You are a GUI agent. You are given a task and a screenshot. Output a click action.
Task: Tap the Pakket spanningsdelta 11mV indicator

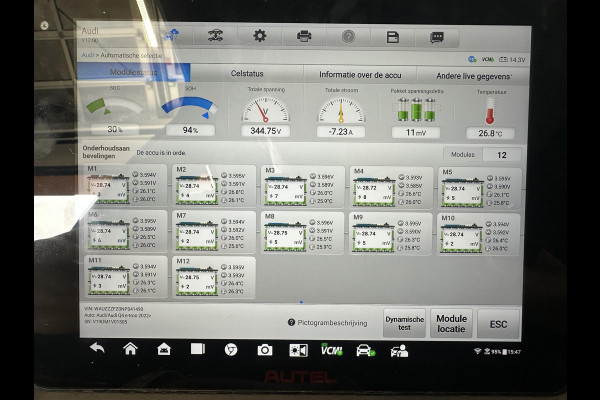416,114
